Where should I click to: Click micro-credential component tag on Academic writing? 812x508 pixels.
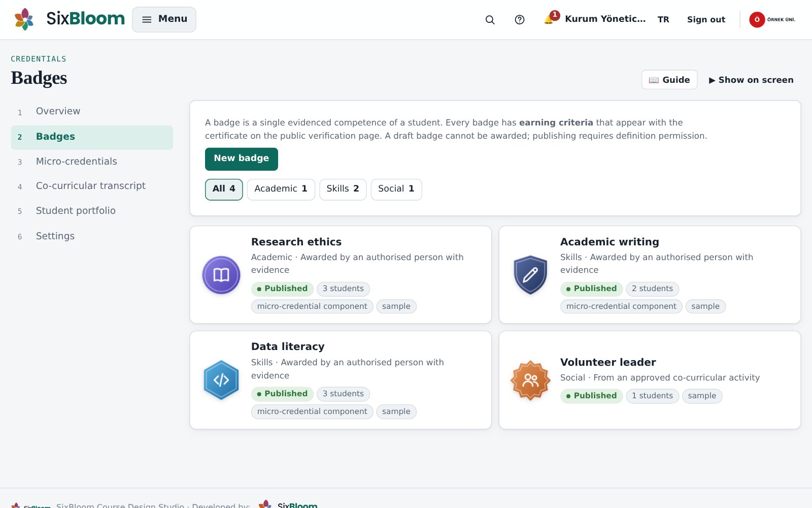(621, 306)
